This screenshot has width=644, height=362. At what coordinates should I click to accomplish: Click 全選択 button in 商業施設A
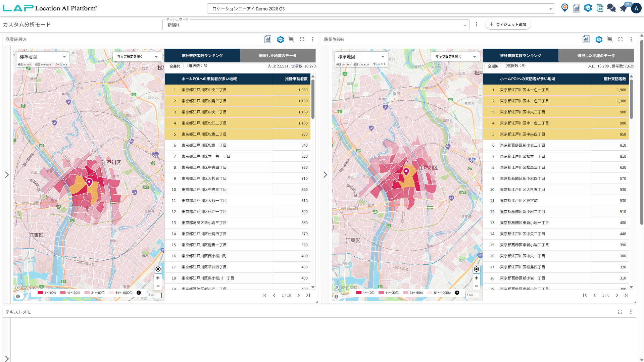[175, 66]
